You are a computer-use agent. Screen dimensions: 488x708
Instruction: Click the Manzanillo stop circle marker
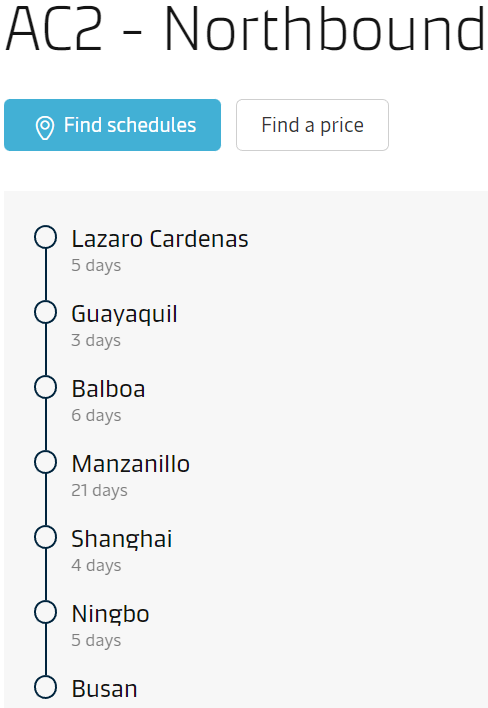tap(46, 462)
